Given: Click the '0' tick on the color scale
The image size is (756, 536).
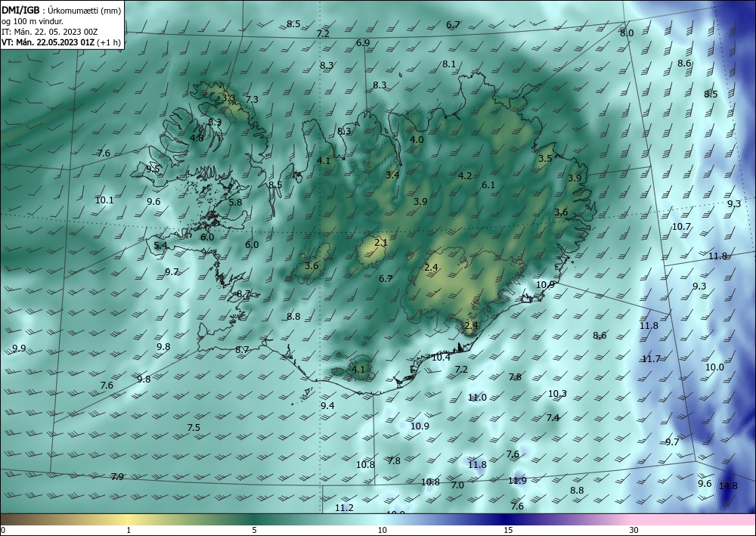Looking at the screenshot, I should (3, 530).
